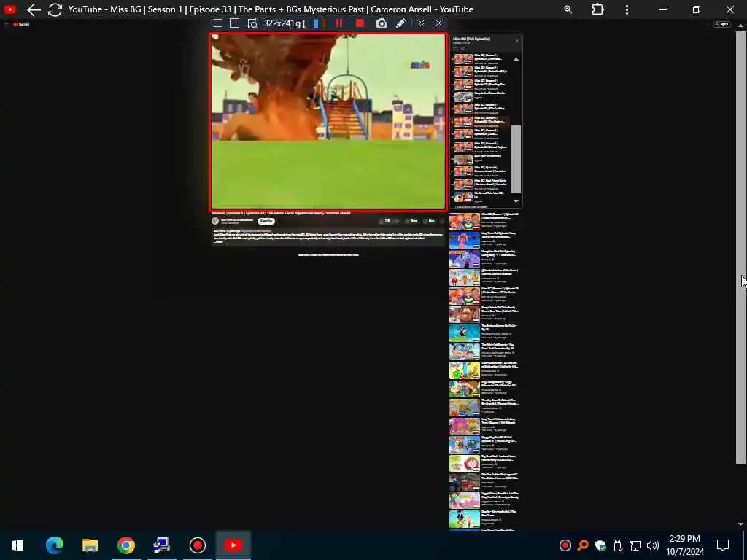Open the orange magnifier tray icon
The height and width of the screenshot is (560, 747).
[x=583, y=545]
